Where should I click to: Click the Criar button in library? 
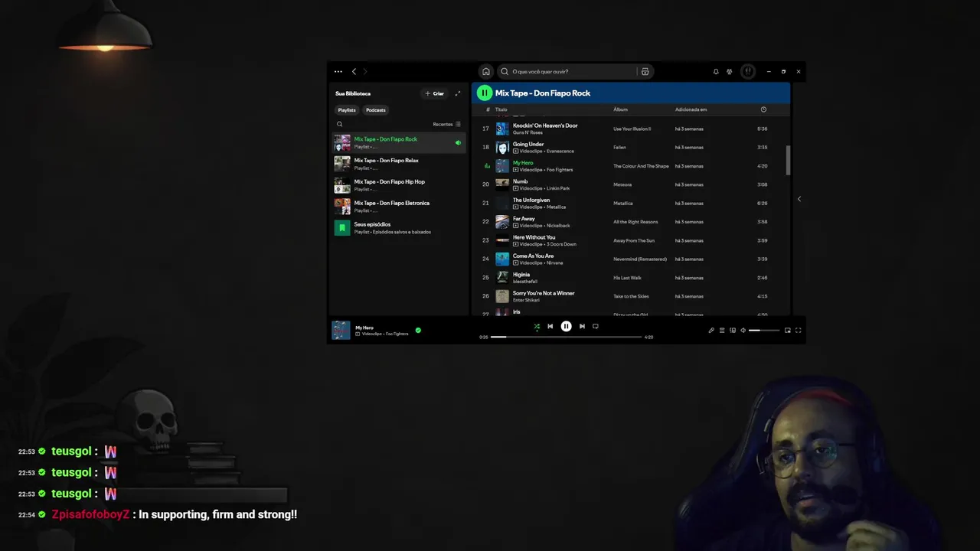coord(434,93)
